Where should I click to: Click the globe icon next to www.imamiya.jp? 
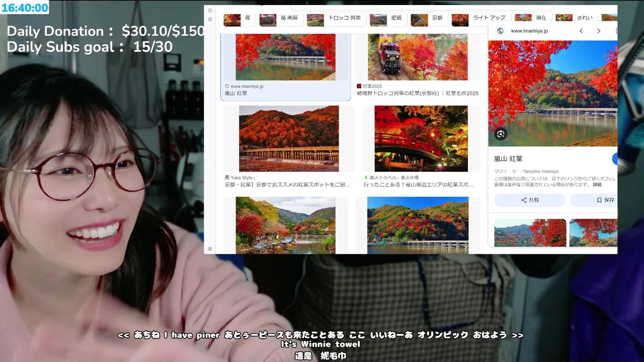[500, 31]
